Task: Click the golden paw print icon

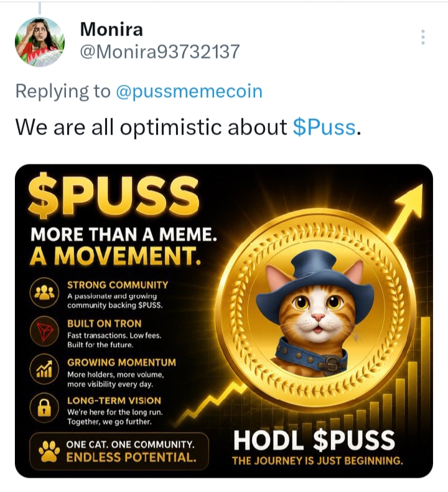Action: (49, 452)
